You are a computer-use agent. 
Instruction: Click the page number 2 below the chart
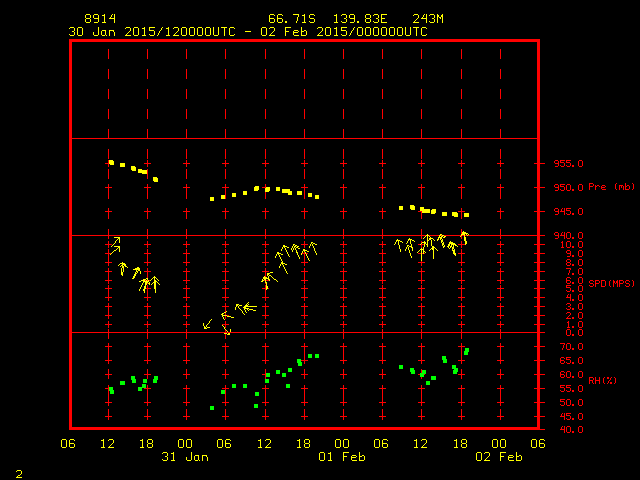tap(19, 474)
